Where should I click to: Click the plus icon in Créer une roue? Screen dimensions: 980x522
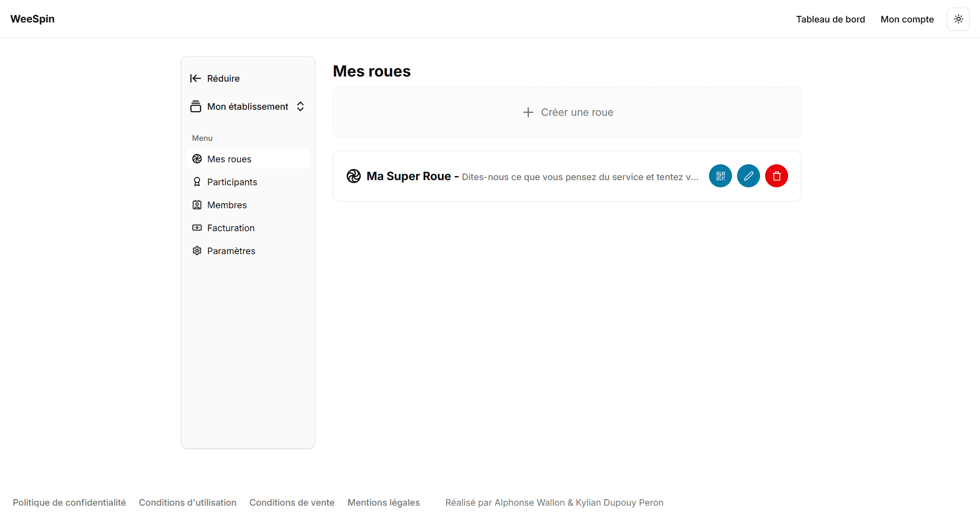point(528,112)
